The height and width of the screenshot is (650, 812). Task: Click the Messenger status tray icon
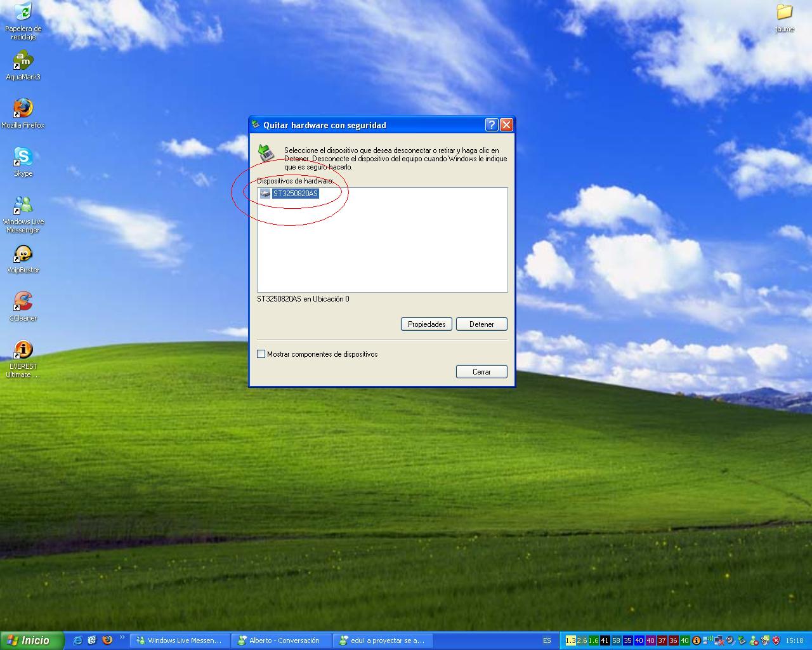coord(754,640)
